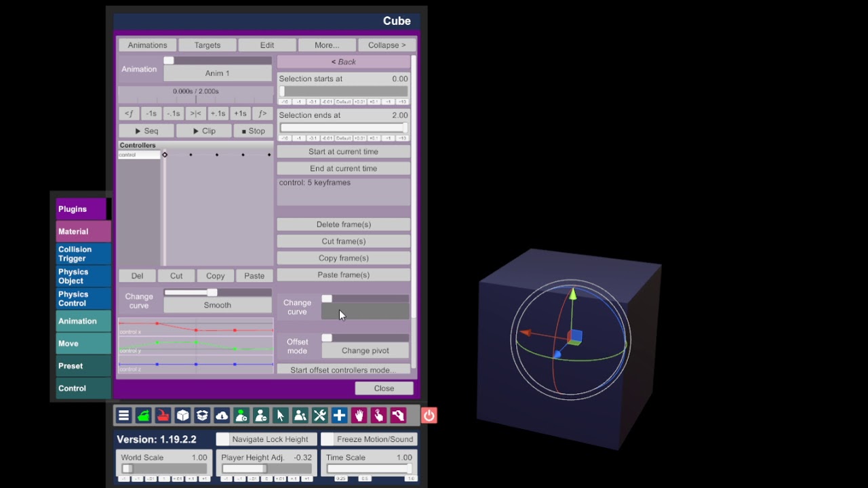Screen dimensions: 868x488
Task: Click the red power icon
Action: (x=429, y=415)
